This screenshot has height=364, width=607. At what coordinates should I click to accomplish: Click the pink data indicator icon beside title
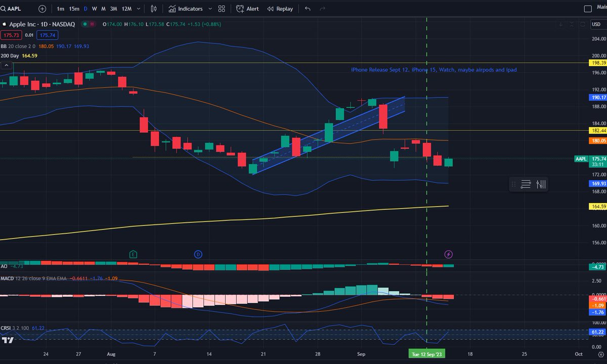93,24
